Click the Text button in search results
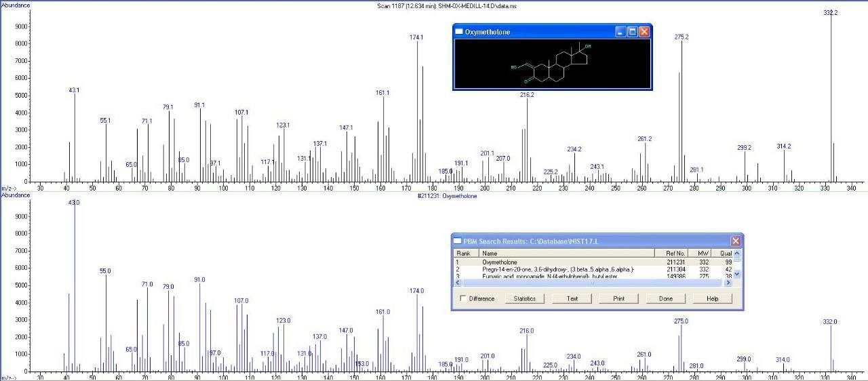 click(572, 298)
